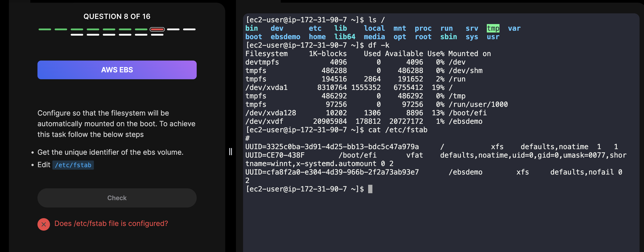Select the question 10 progress dash
Image resolution: width=644 pixels, height=252 pixels.
[189, 29]
